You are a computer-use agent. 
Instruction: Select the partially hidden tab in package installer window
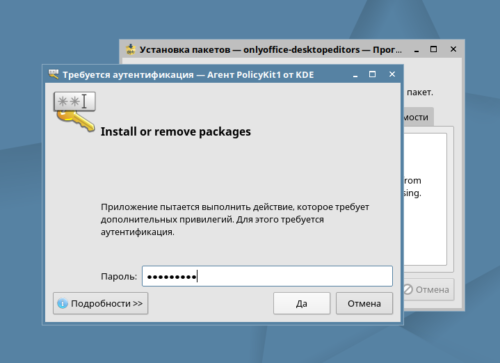pyautogui.click(x=418, y=117)
